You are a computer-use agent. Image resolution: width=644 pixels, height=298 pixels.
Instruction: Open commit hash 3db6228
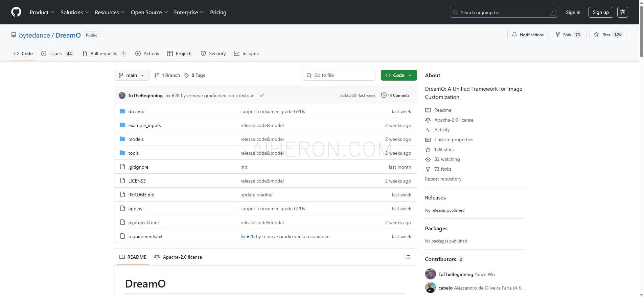(348, 95)
